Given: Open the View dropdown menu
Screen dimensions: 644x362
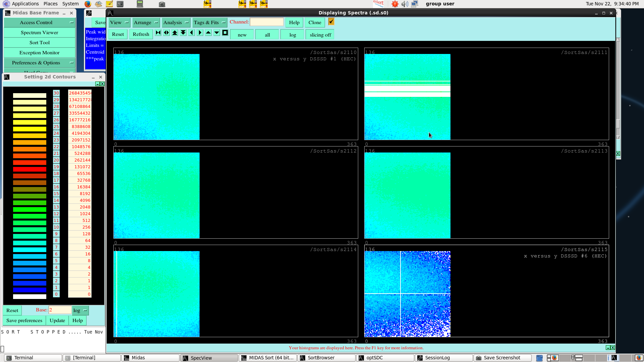Looking at the screenshot, I should tap(119, 22).
